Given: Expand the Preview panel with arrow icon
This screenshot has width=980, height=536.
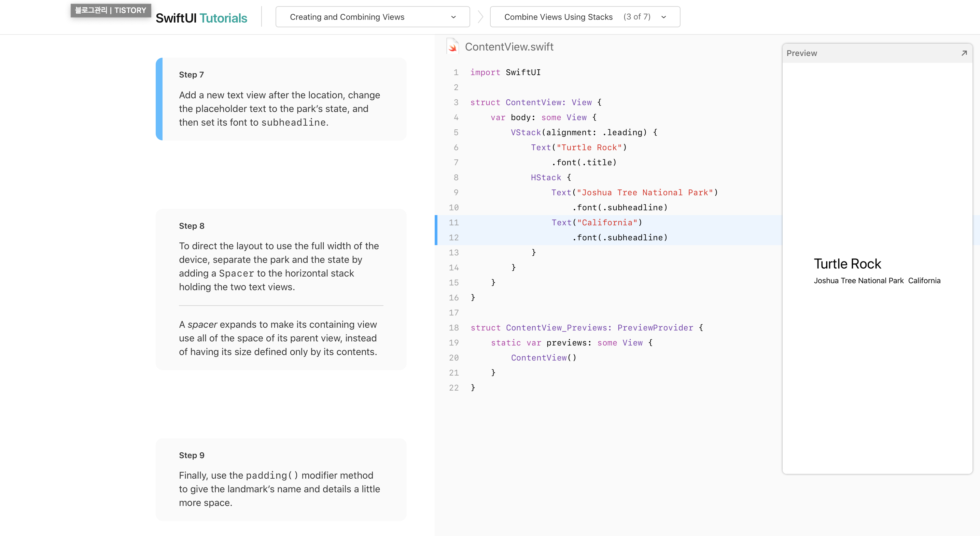Looking at the screenshot, I should coord(964,53).
